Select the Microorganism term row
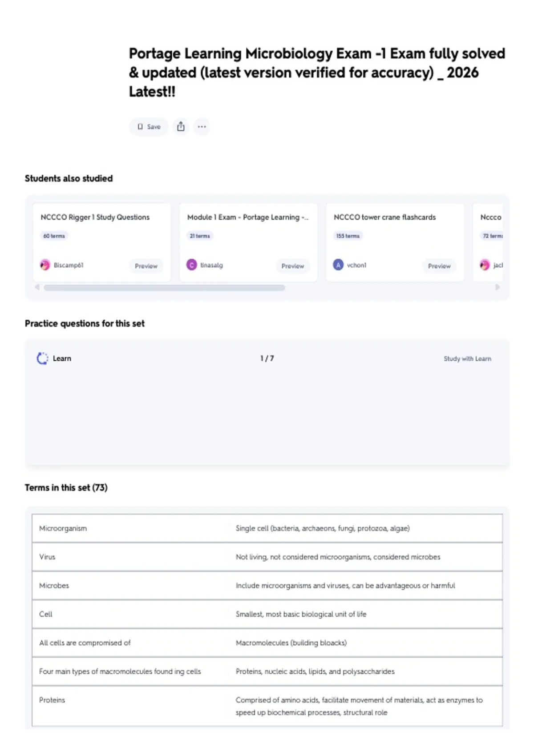Image resolution: width=534 pixels, height=756 pixels. pyautogui.click(x=267, y=528)
